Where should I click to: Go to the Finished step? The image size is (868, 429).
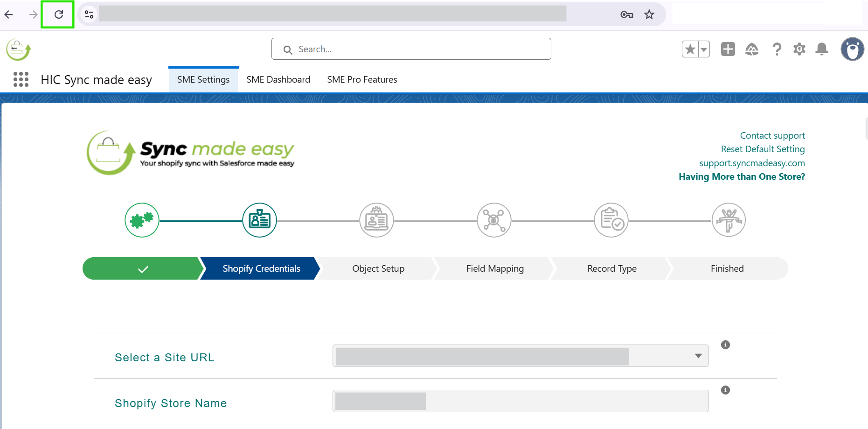727,268
